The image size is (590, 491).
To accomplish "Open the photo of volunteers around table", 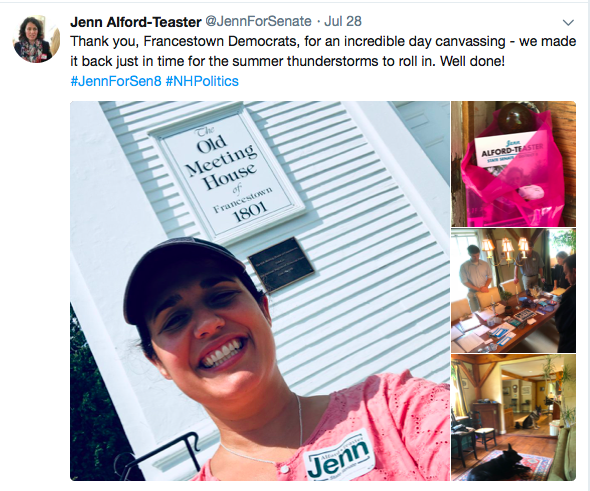I will (x=514, y=290).
